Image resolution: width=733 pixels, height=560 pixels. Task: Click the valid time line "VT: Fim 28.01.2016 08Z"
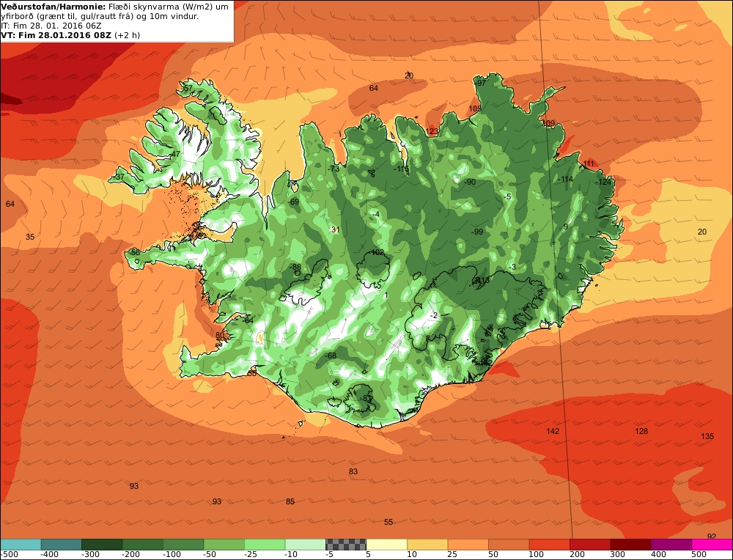click(x=56, y=35)
